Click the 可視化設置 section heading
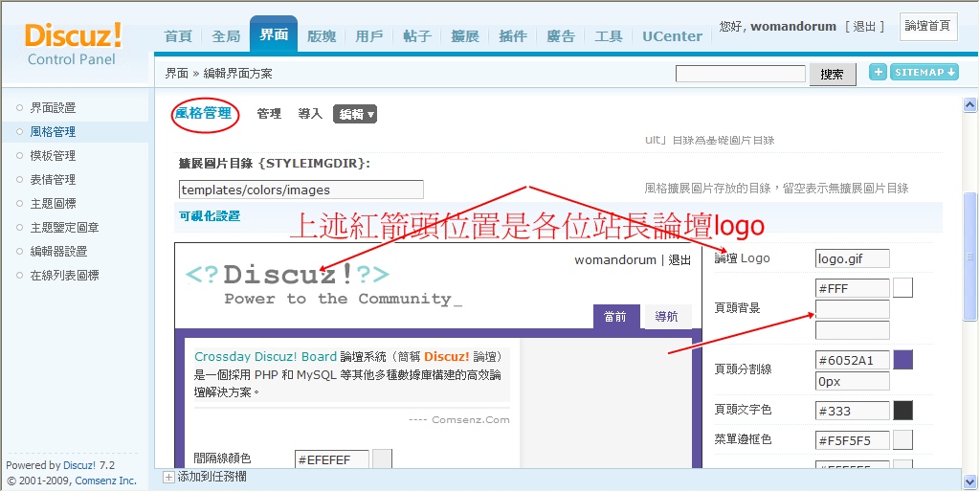This screenshot has height=492, width=980. click(210, 216)
